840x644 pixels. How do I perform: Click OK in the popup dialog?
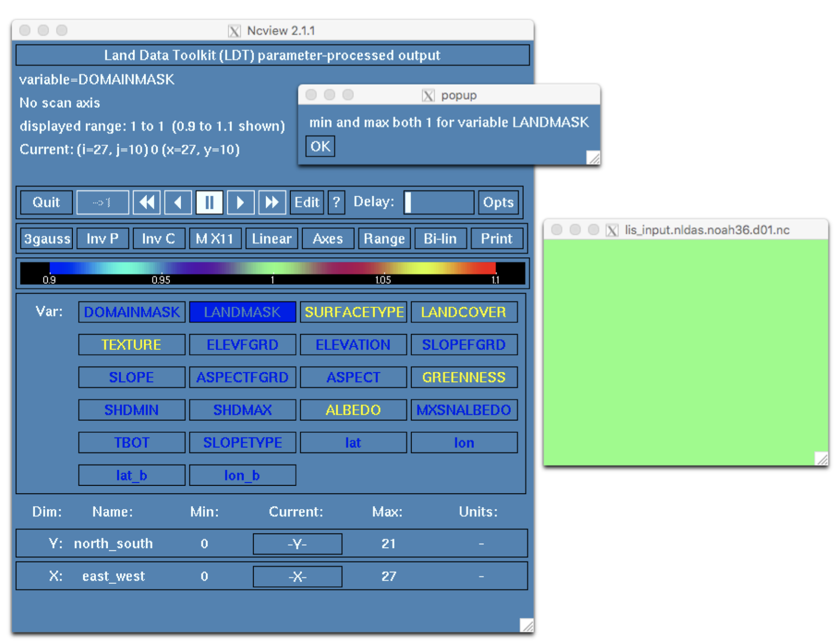320,146
